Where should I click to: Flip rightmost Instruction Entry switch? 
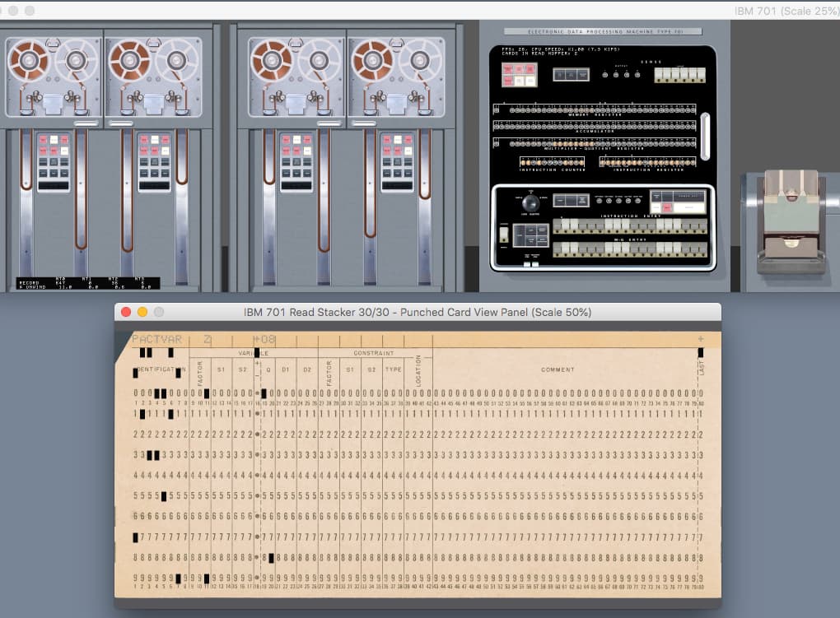tap(702, 226)
